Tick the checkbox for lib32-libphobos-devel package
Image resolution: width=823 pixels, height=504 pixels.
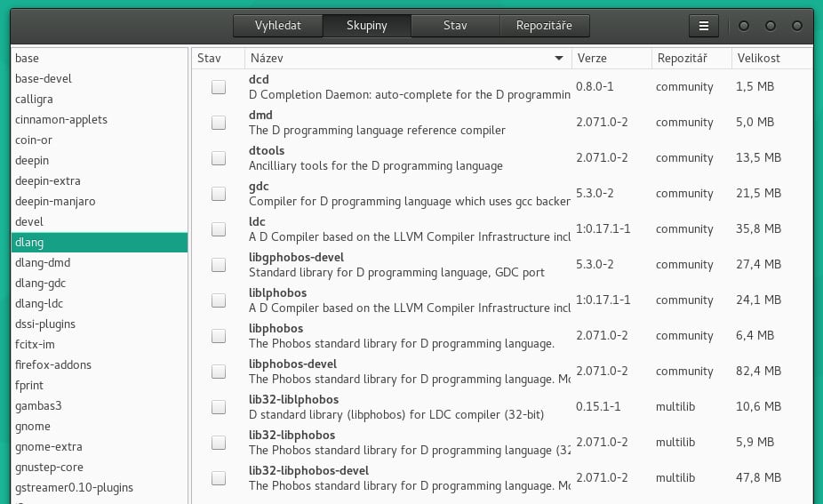click(219, 478)
